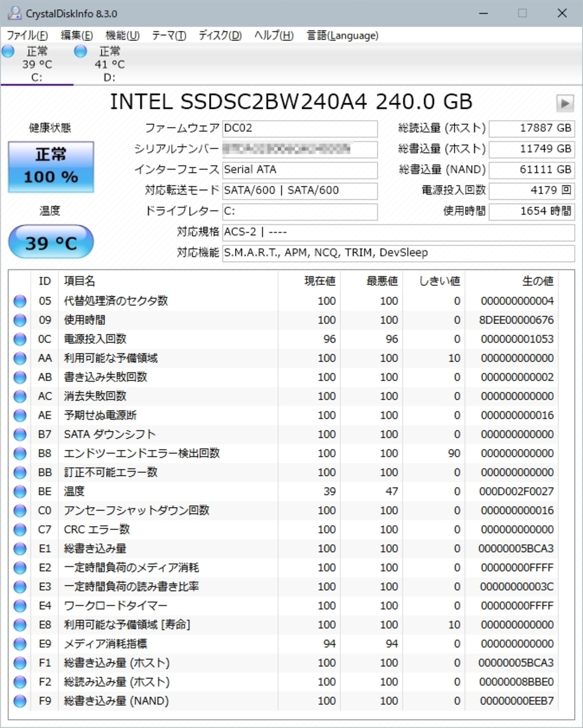Open the 機能(U) menu
The image size is (583, 728).
(x=122, y=35)
